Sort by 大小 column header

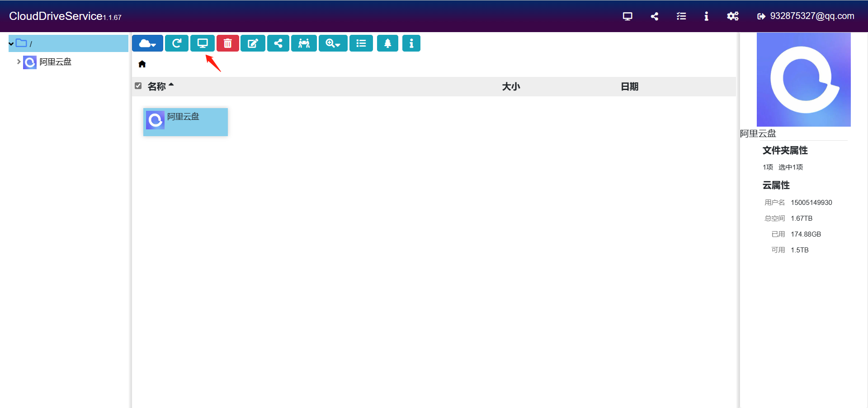pyautogui.click(x=511, y=86)
